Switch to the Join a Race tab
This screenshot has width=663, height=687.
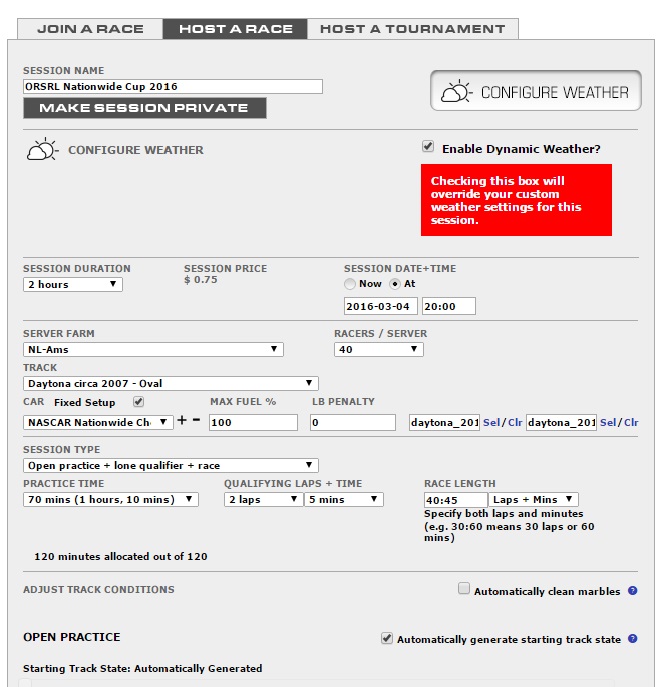(90, 29)
